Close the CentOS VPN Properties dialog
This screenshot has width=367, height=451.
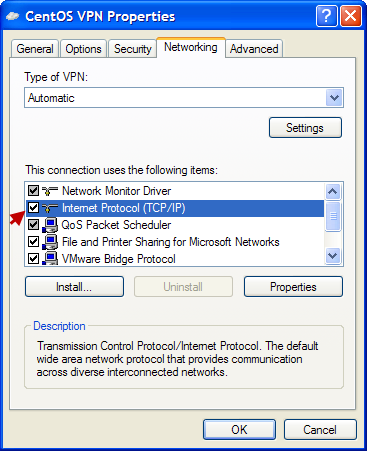point(351,16)
